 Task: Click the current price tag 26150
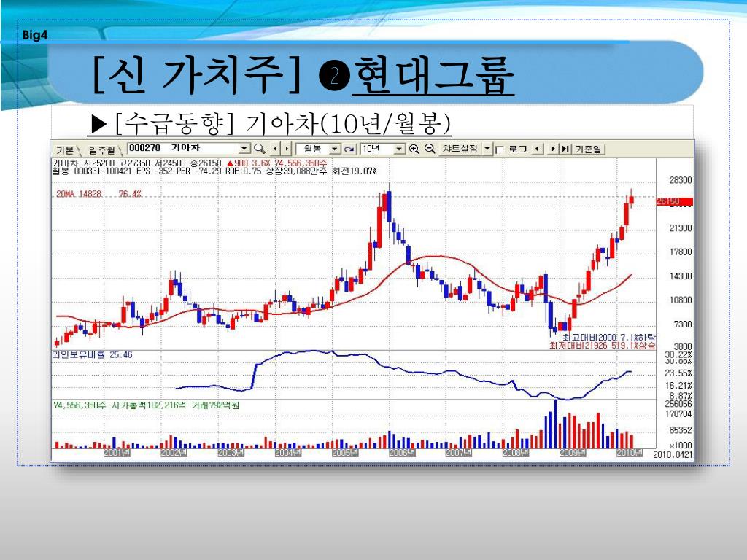coord(674,201)
